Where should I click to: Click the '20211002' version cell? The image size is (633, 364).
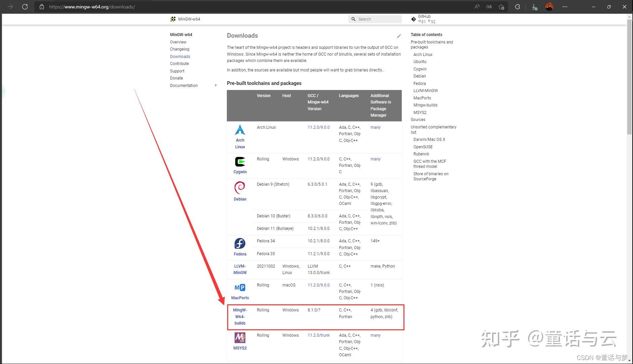point(266,266)
